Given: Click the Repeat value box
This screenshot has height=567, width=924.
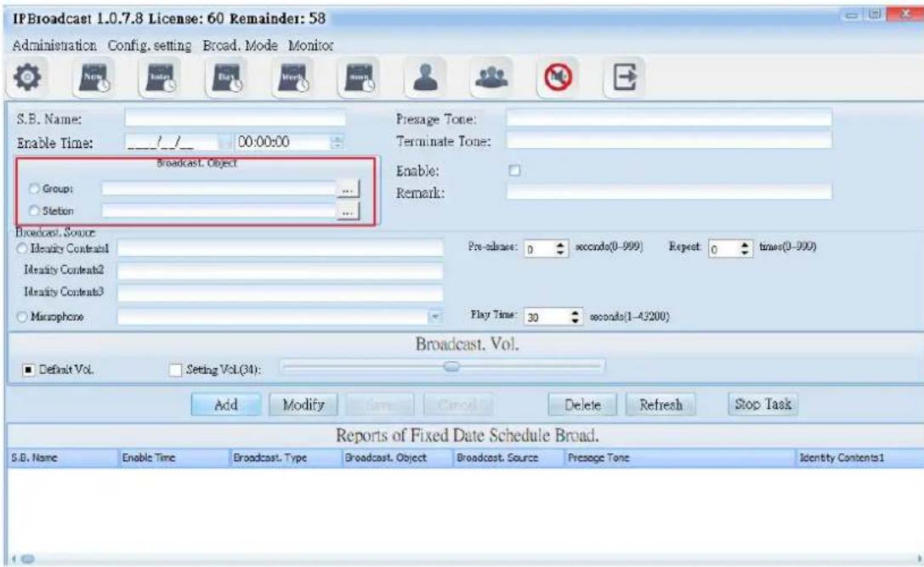Looking at the screenshot, I should (x=724, y=249).
